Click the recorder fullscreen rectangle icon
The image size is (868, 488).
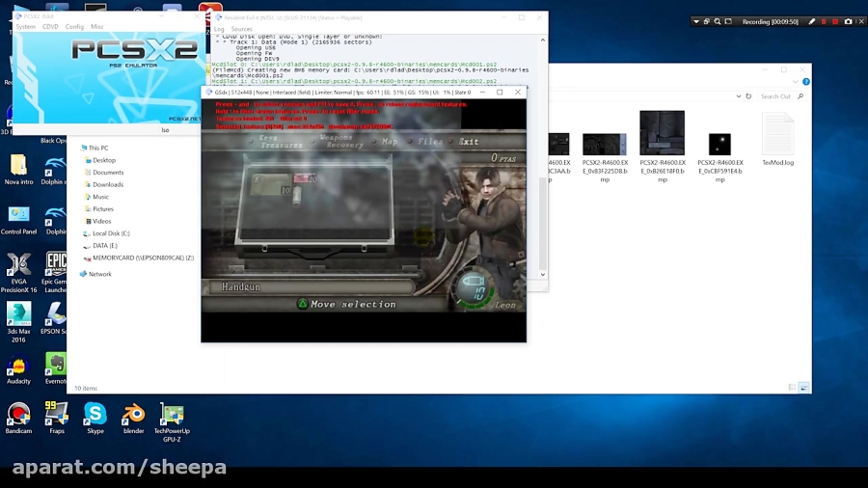pyautogui.click(x=728, y=21)
